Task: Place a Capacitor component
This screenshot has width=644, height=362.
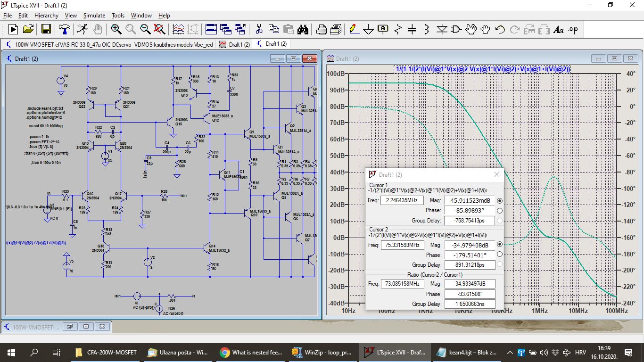Action: [412, 29]
